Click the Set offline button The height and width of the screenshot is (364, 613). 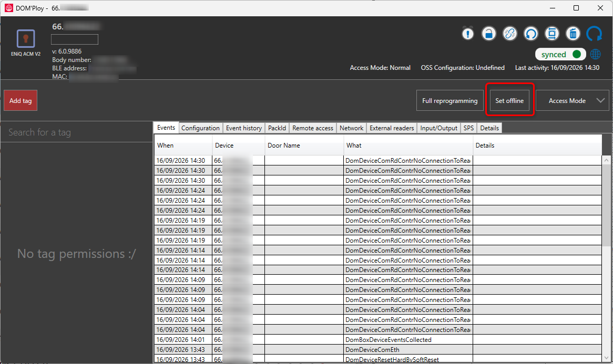[x=509, y=101]
